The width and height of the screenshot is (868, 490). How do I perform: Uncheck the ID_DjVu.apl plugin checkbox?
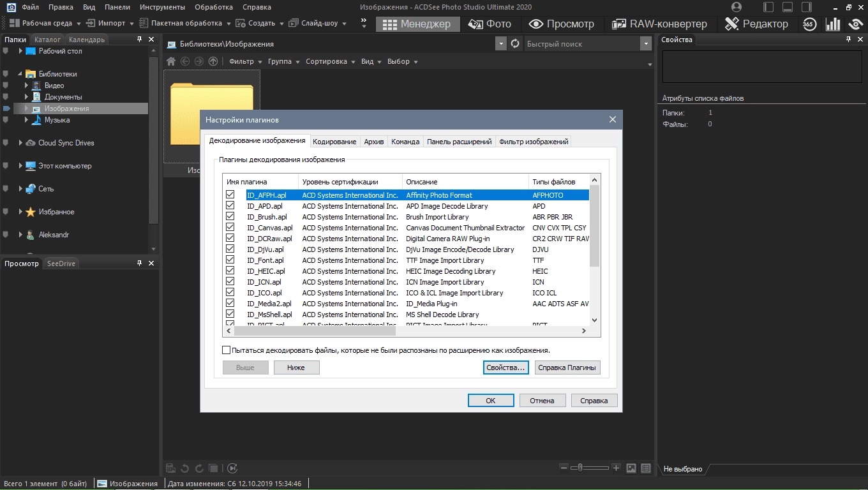click(x=230, y=249)
